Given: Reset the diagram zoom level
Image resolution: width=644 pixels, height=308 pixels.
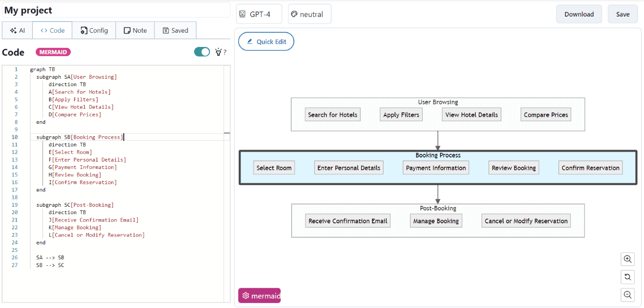Looking at the screenshot, I should (627, 277).
